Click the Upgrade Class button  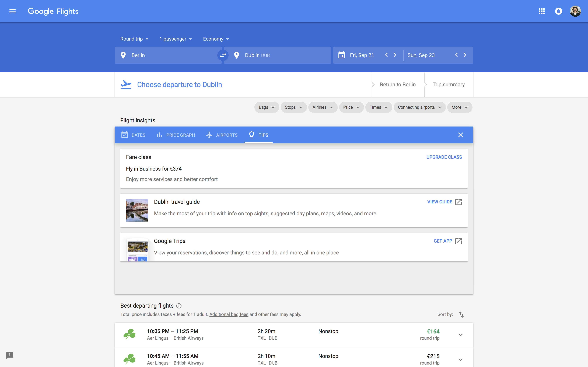[444, 157]
